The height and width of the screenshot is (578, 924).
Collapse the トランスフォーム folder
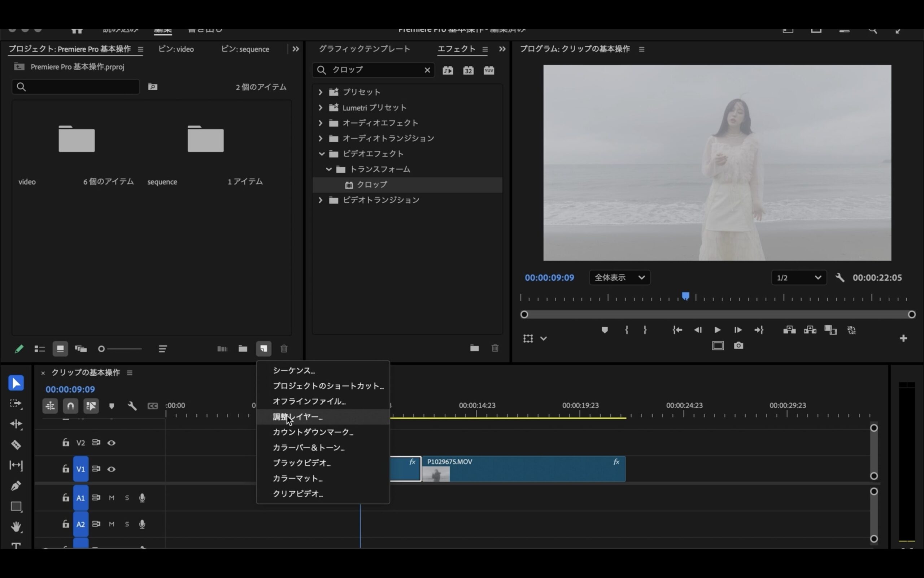click(x=329, y=169)
